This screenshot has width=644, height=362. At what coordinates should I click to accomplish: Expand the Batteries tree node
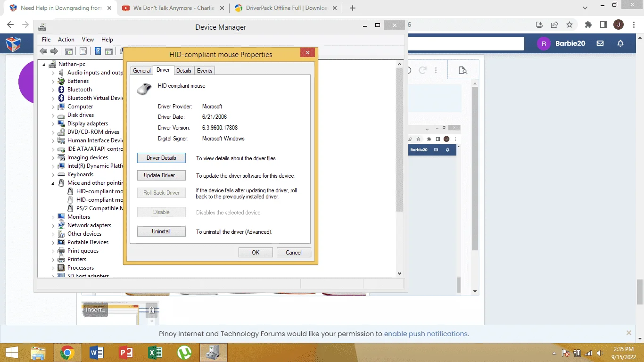(x=53, y=81)
